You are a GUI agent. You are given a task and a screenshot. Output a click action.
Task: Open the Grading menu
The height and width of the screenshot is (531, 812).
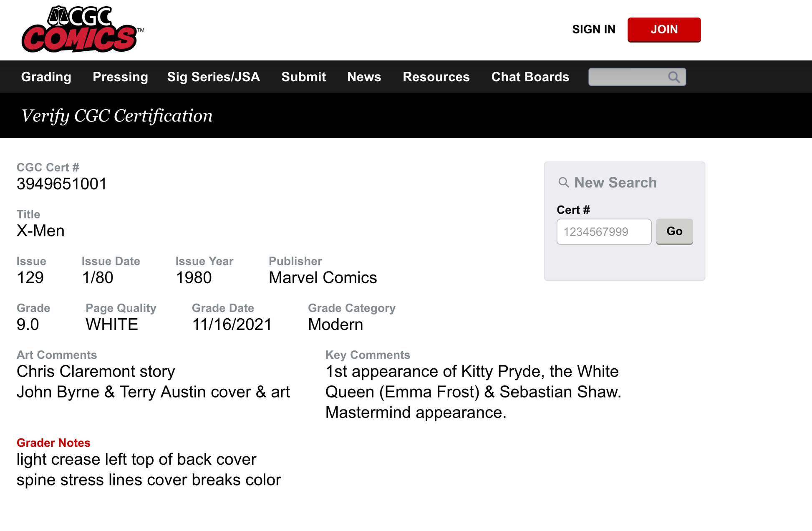click(x=46, y=77)
